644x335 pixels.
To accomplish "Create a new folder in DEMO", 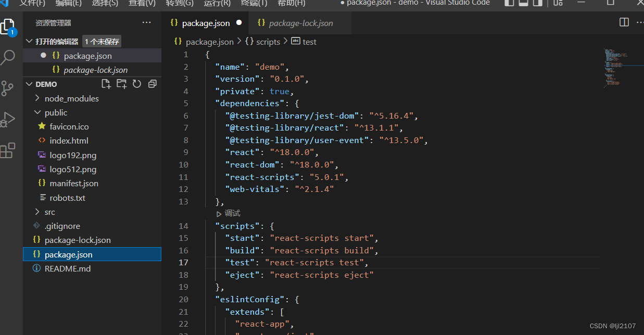I will tap(122, 84).
